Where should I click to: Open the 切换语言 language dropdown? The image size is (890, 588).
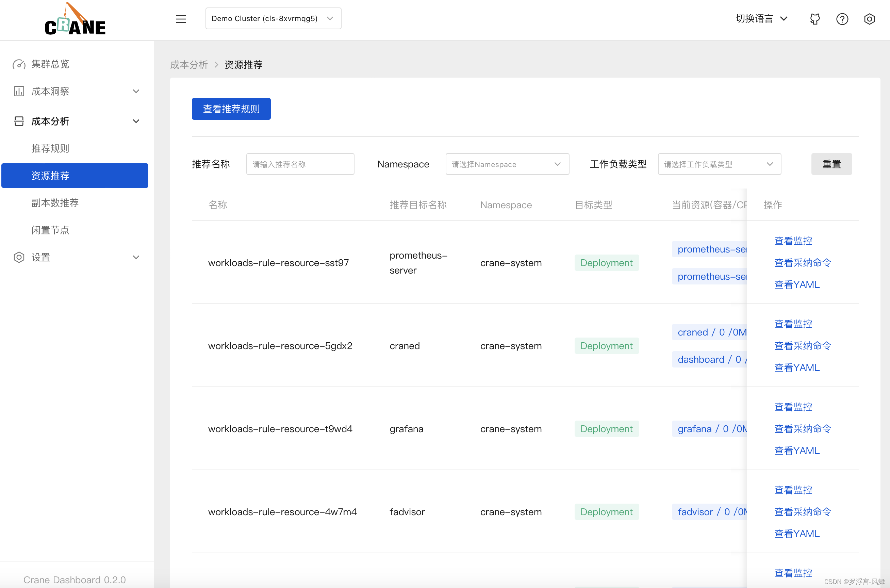[762, 19]
